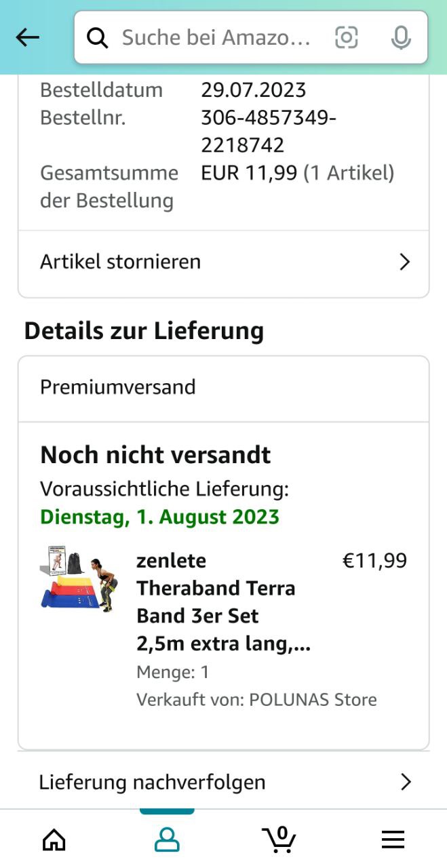447x868 pixels.
Task: Select Artikel stornieren option
Action: click(x=121, y=262)
